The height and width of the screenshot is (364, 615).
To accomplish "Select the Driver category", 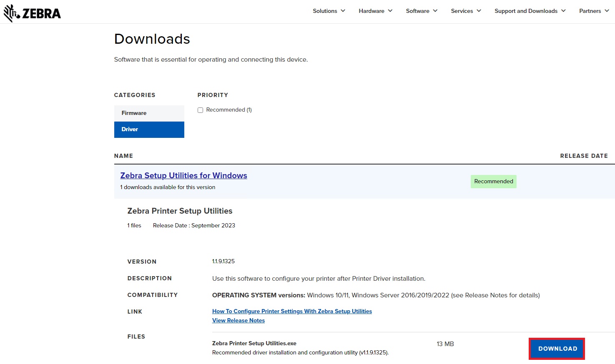I will point(149,130).
